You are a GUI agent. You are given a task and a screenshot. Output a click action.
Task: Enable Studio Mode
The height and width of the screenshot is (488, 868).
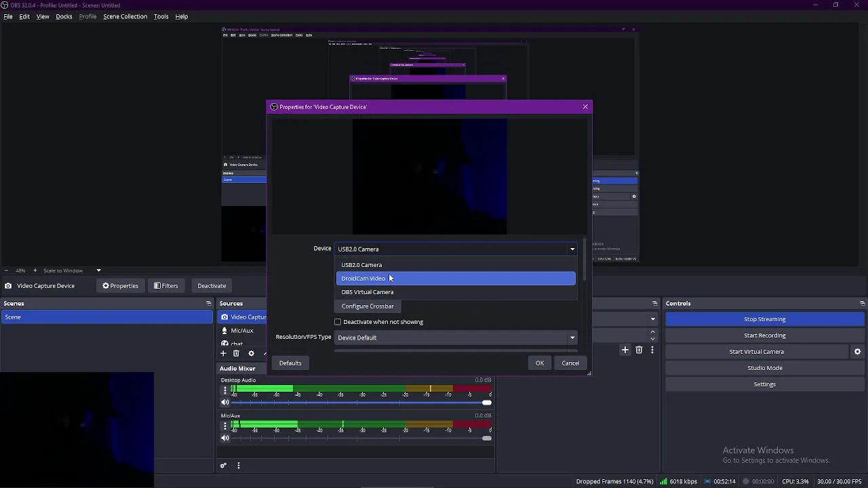coord(765,368)
